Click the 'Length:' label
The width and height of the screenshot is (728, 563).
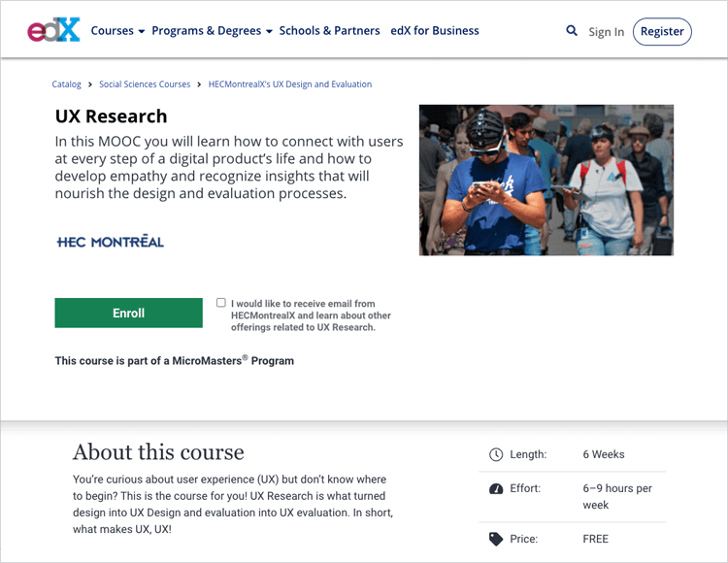528,454
